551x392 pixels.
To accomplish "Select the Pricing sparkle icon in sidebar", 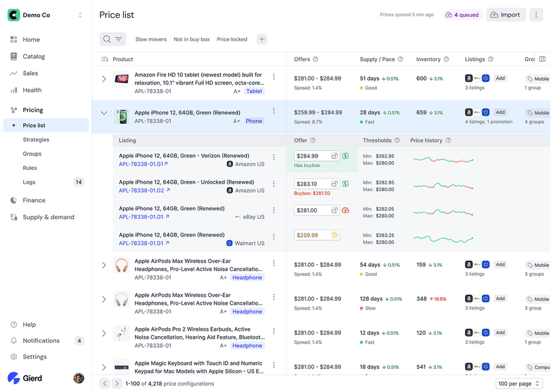I will 14,110.
